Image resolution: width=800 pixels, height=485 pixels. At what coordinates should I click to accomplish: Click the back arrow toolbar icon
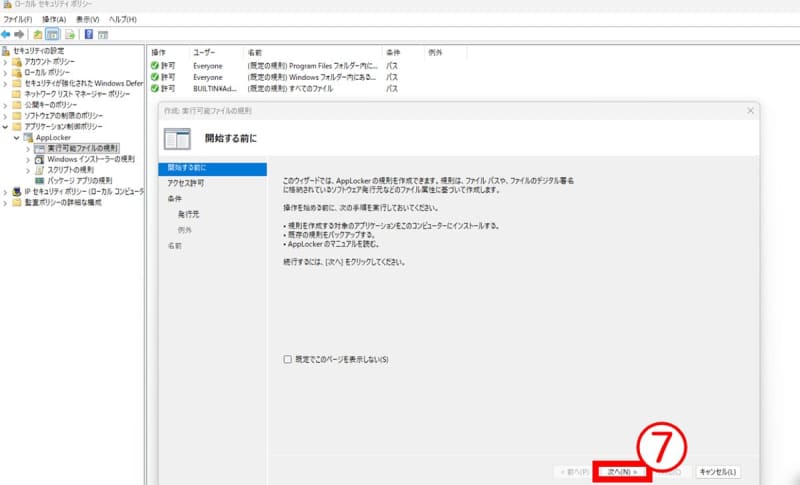[7, 33]
